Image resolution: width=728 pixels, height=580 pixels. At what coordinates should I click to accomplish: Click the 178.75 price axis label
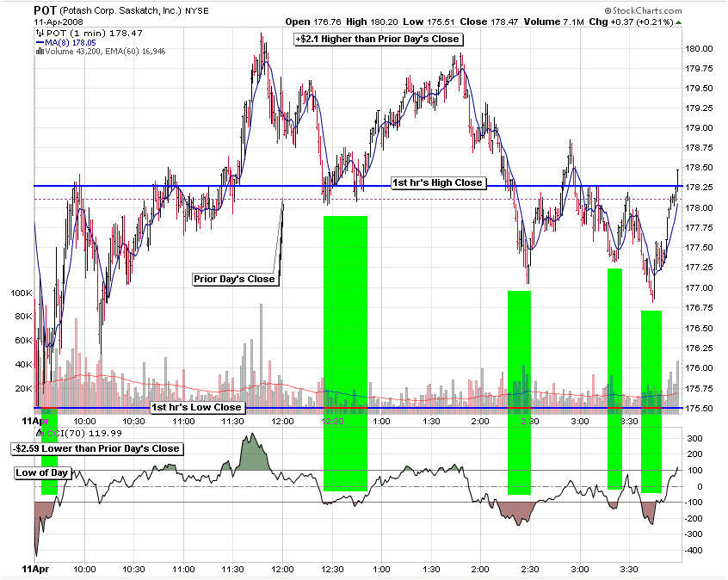point(700,148)
